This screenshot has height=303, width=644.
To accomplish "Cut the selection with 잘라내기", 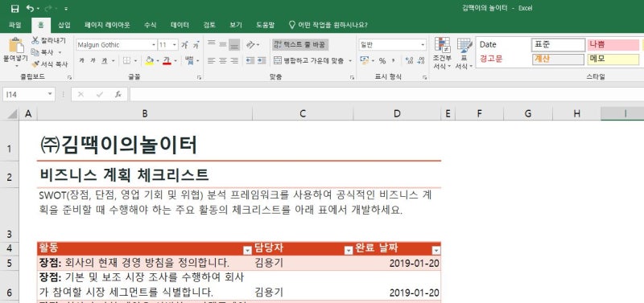I will (48, 40).
